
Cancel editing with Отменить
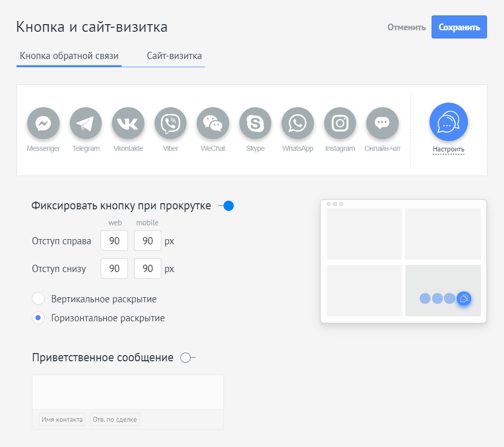(406, 27)
